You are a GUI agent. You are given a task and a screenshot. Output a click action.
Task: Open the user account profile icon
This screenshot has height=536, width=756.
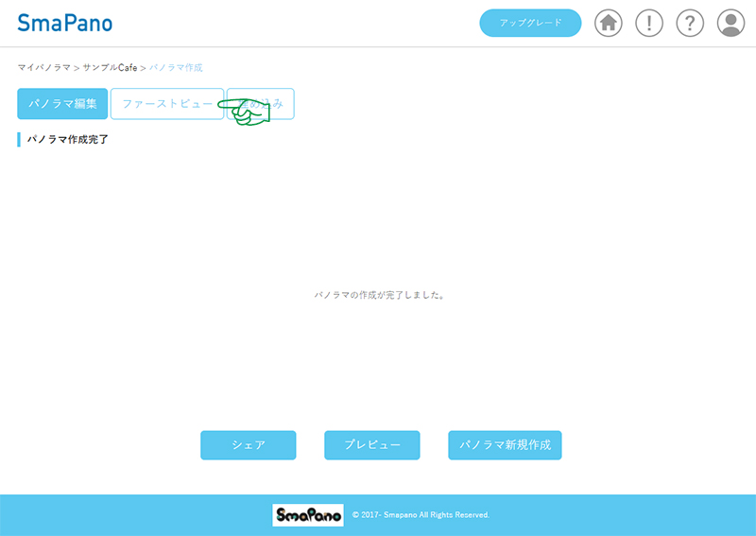click(730, 24)
